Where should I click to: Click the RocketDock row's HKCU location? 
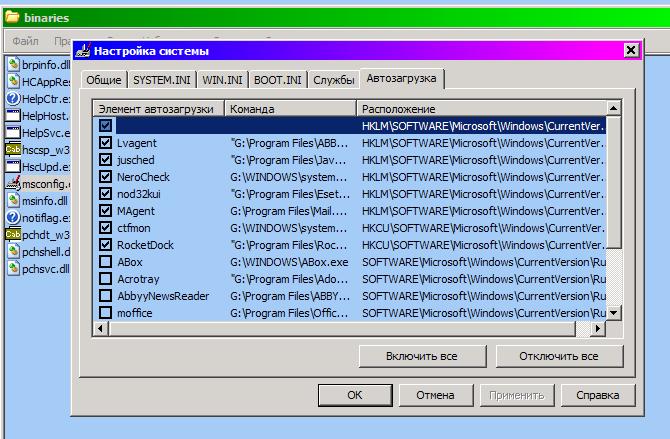coord(483,245)
